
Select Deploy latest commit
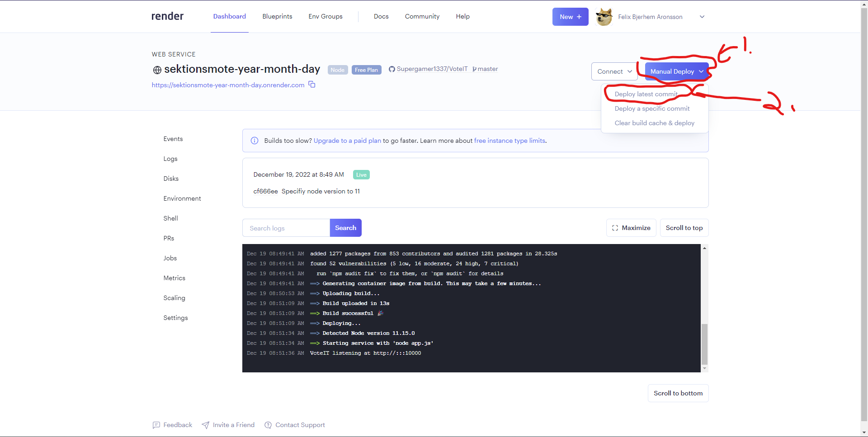click(x=646, y=94)
